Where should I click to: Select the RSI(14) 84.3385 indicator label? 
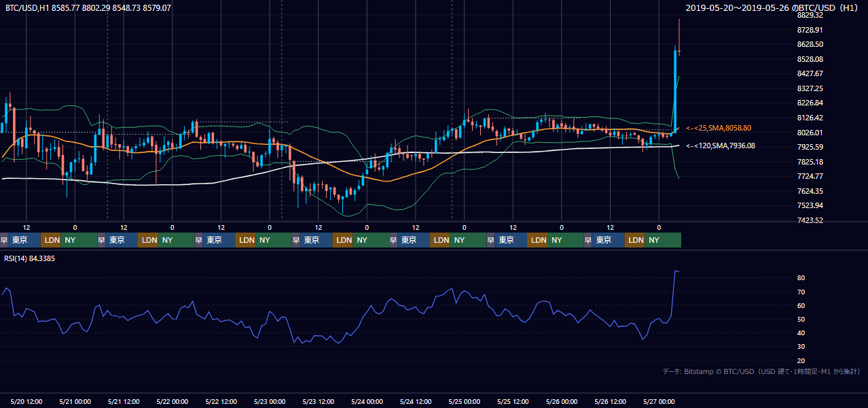(x=30, y=258)
